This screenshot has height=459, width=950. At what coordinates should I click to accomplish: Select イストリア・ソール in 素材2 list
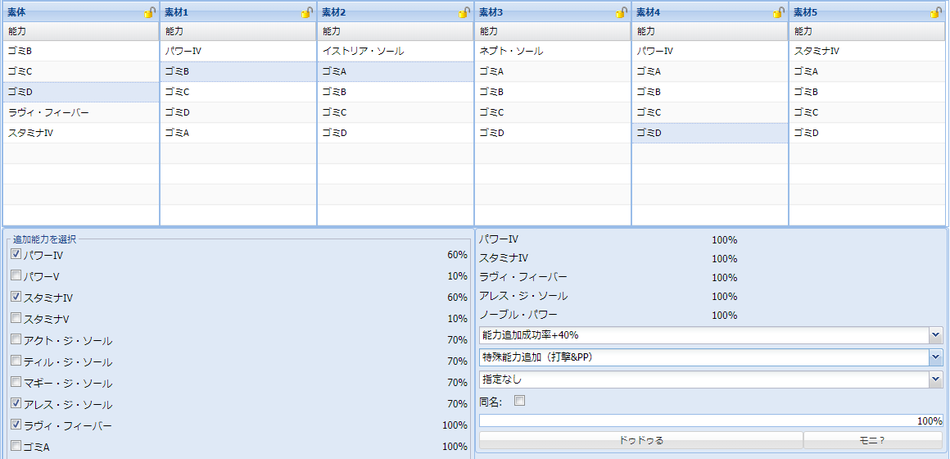point(394,50)
